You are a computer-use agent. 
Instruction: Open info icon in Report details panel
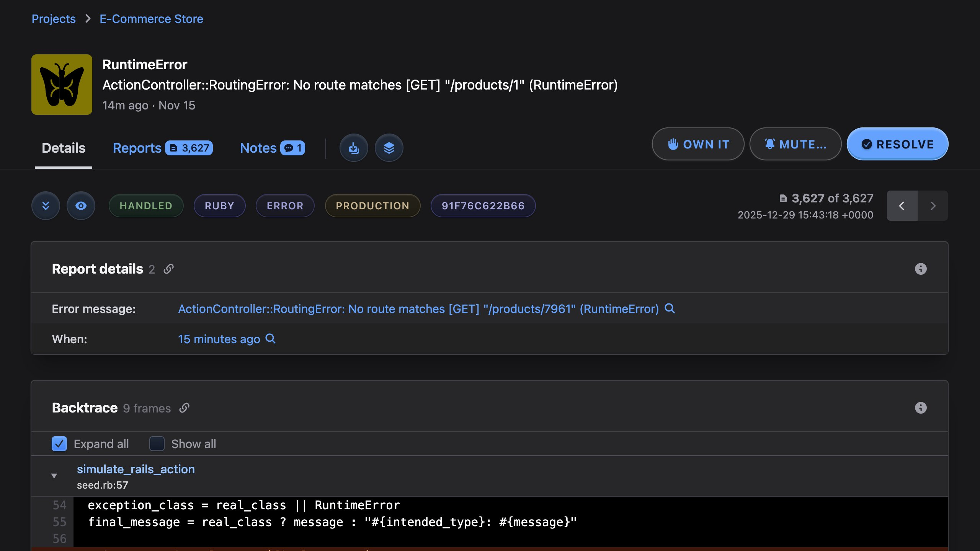pos(920,269)
